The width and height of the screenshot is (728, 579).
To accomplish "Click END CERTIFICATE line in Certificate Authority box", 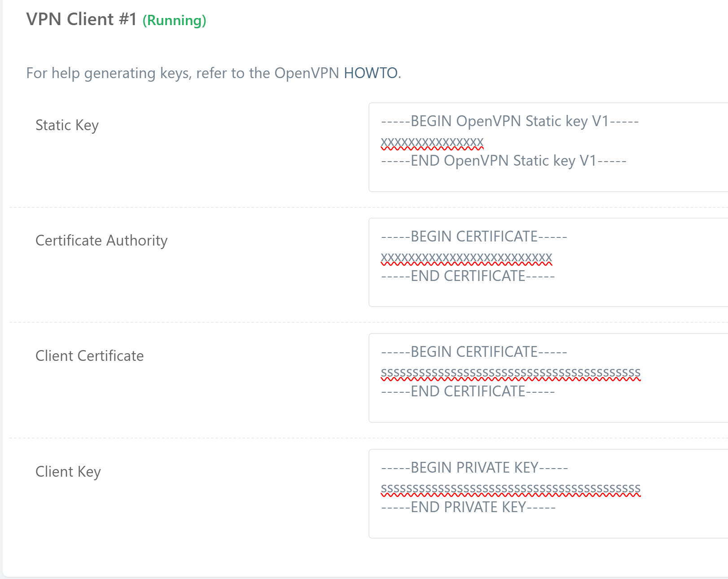I will coord(468,276).
